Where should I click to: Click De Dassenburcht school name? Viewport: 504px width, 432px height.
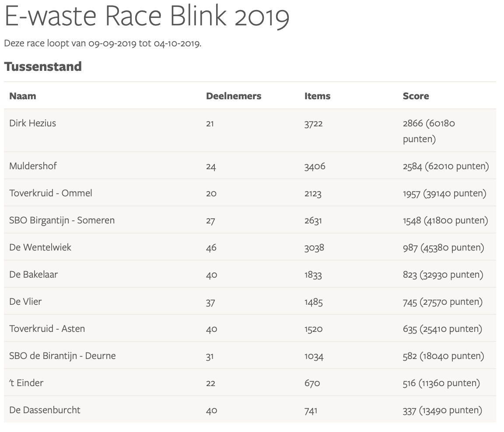point(45,410)
